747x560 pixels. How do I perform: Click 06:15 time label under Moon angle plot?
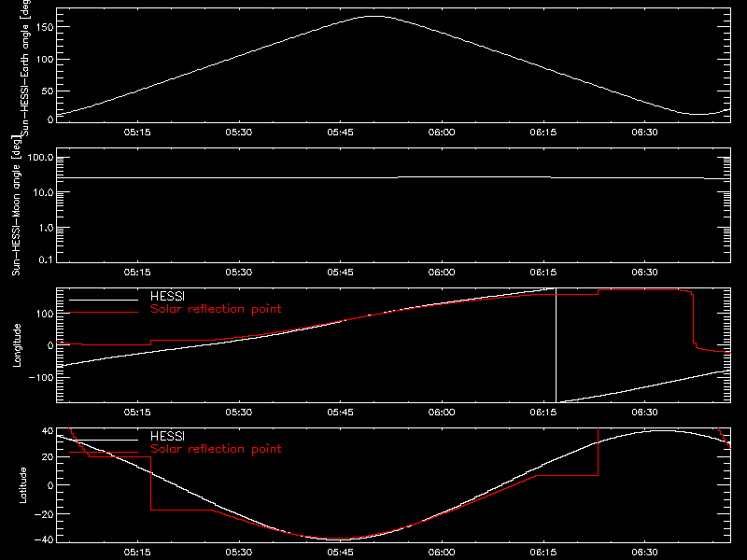[x=543, y=273]
